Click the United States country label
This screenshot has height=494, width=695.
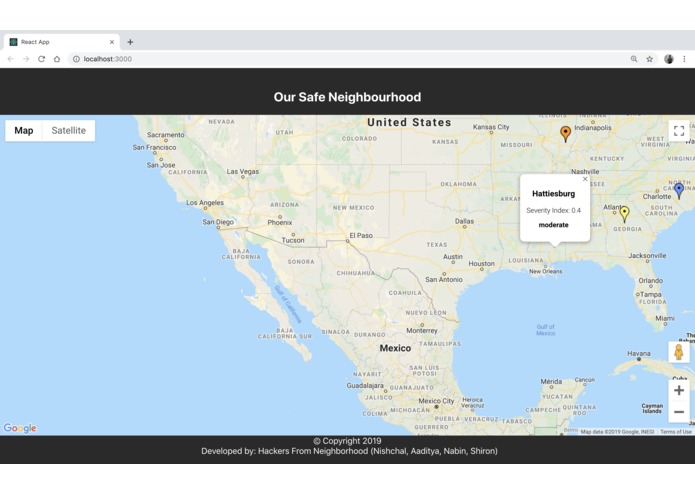(409, 122)
